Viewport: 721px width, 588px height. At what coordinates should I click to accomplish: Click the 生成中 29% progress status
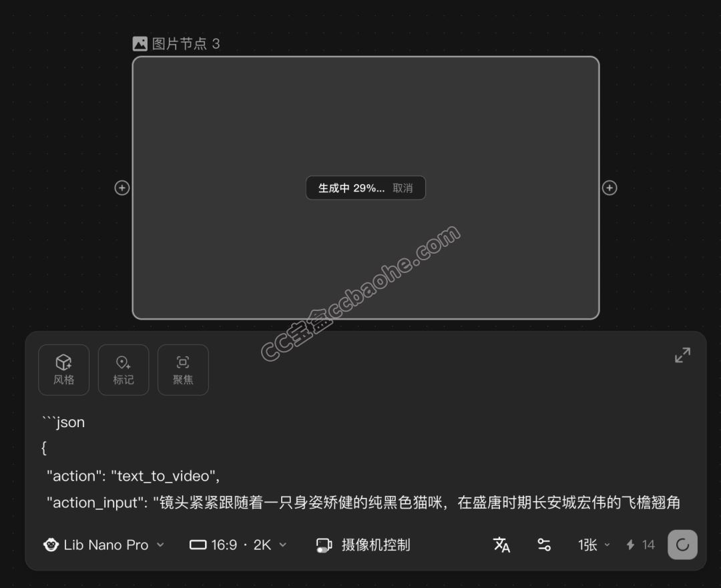[x=351, y=188]
